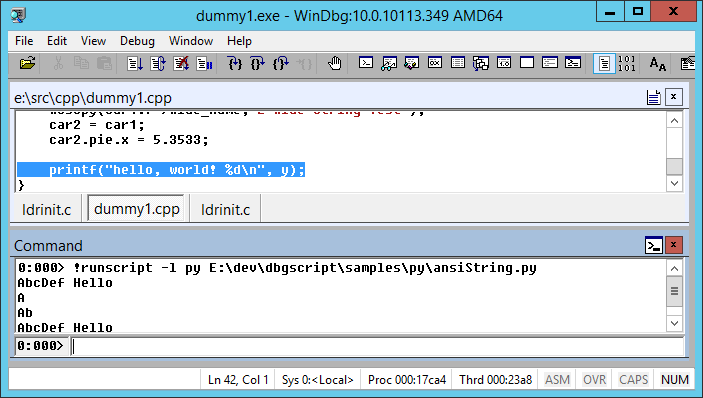This screenshot has width=703, height=398.
Task: Click the Step Over toolbar icon
Action: coord(257,64)
